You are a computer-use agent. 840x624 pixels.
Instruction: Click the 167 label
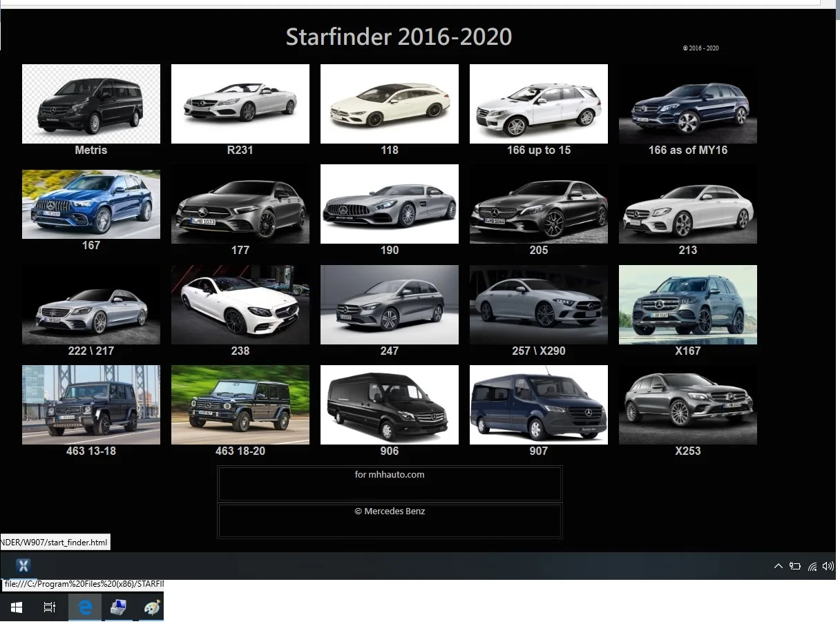pos(91,245)
